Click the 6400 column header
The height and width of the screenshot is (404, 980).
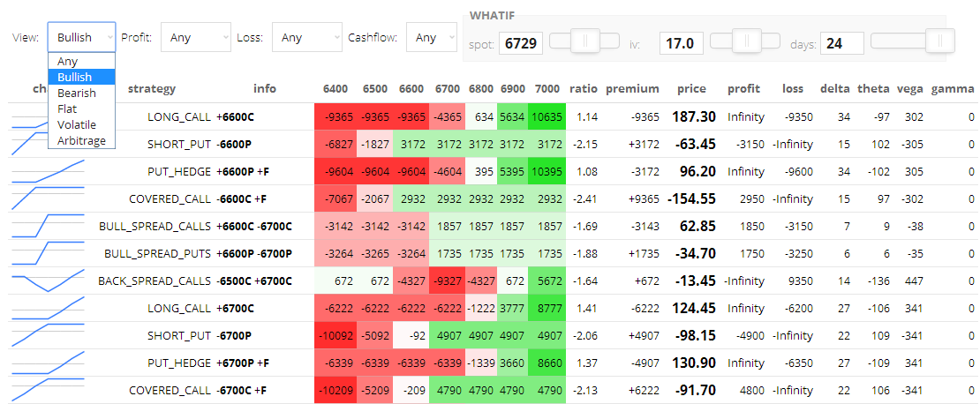(335, 89)
